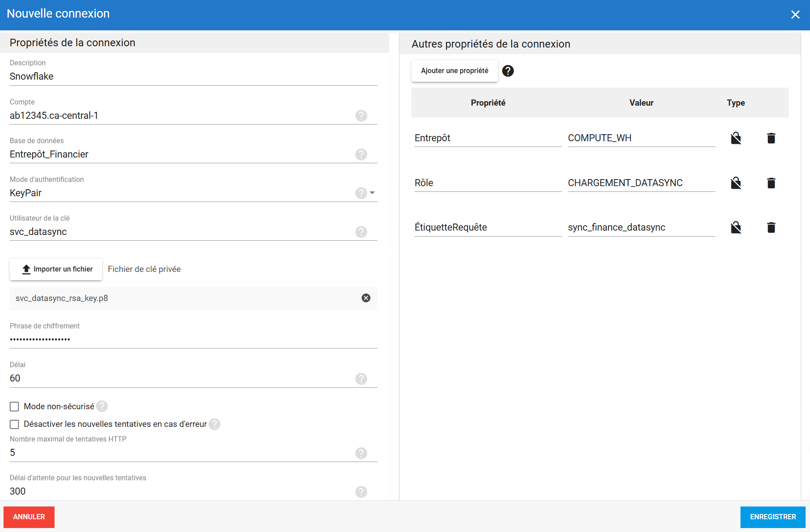Close the Nouvelle connexion dialog
Image resolution: width=810 pixels, height=532 pixels.
(x=795, y=15)
